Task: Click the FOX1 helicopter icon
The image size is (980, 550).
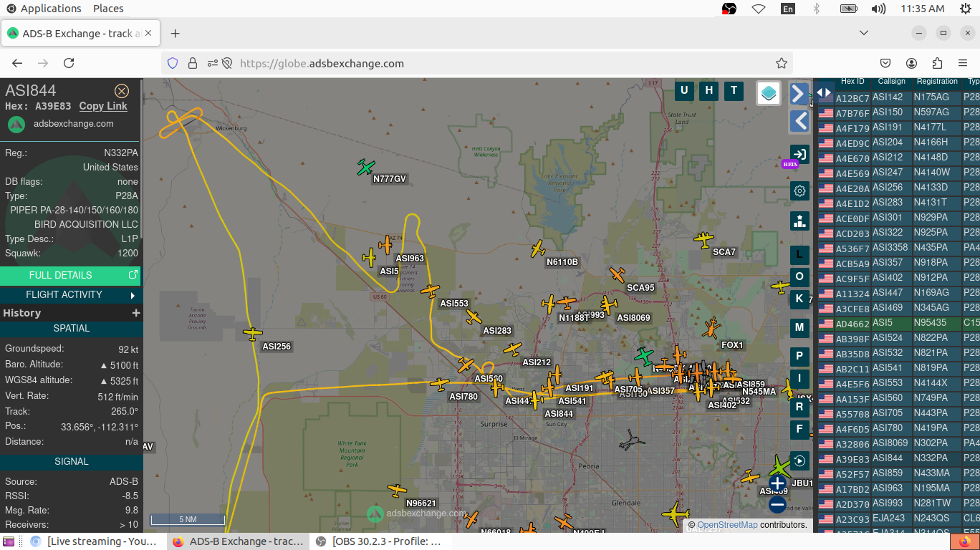Action: (x=711, y=329)
